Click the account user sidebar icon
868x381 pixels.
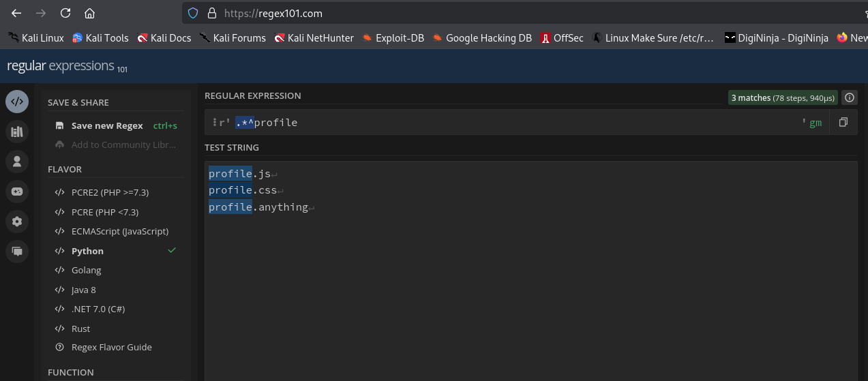pos(17,162)
